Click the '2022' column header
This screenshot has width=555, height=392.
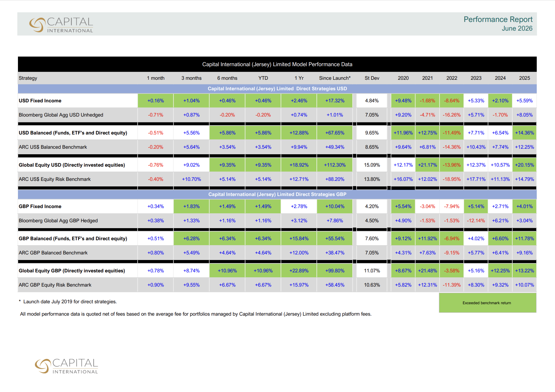(x=452, y=78)
